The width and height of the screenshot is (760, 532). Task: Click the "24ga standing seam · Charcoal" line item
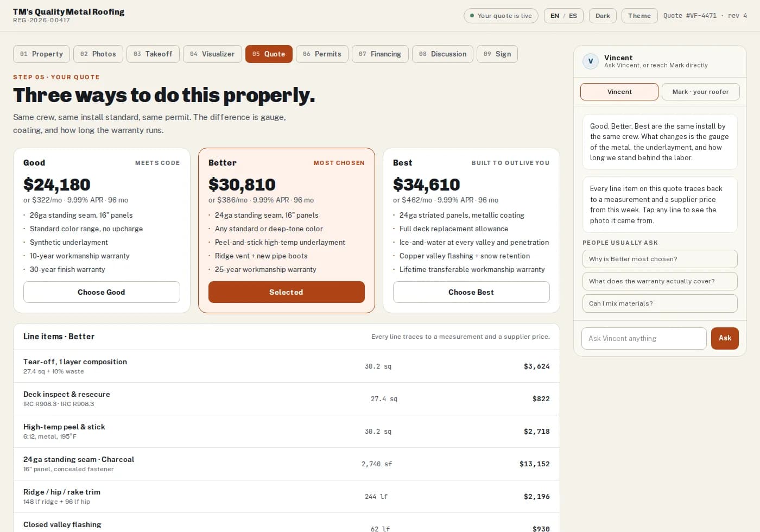click(287, 464)
